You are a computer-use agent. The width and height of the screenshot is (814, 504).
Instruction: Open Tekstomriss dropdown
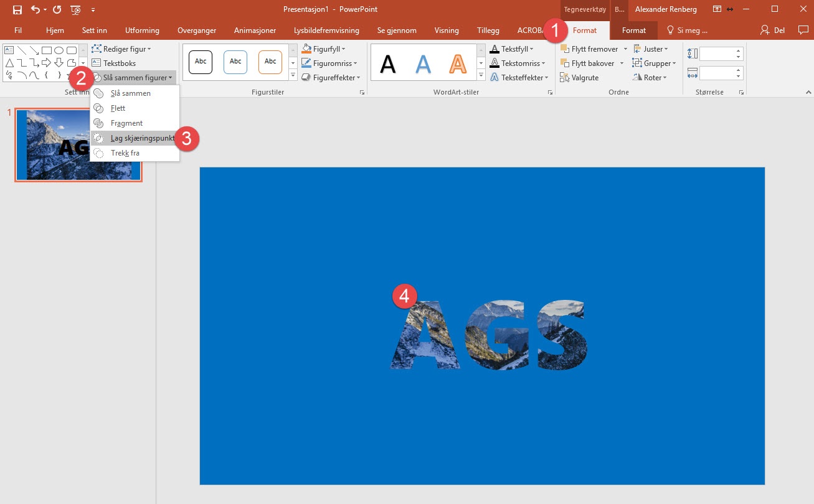tap(516, 63)
